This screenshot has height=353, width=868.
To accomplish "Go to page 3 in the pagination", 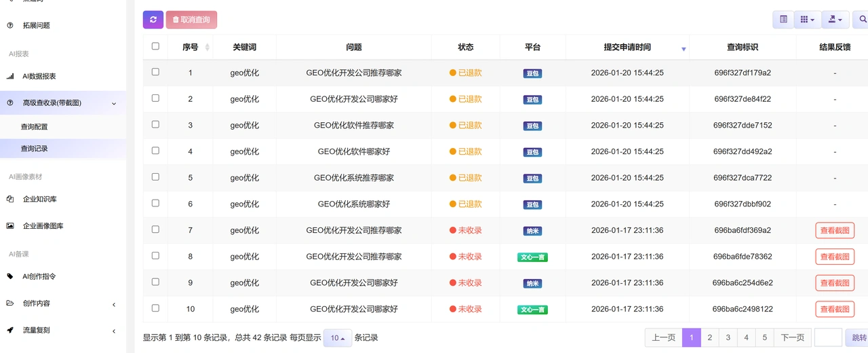I will pos(728,337).
